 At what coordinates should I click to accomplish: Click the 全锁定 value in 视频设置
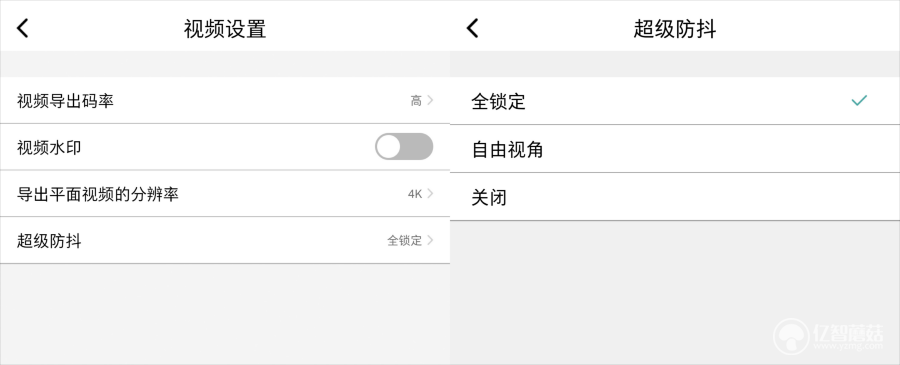(x=405, y=240)
